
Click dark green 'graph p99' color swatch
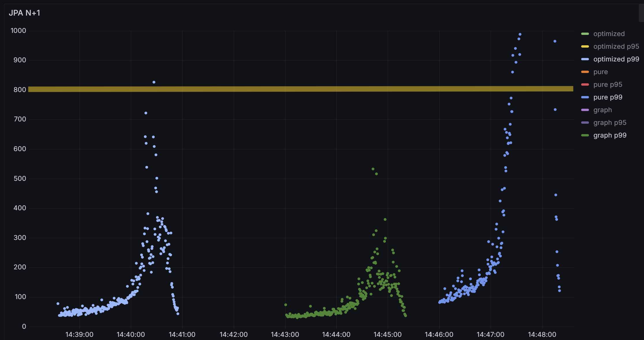coord(585,136)
